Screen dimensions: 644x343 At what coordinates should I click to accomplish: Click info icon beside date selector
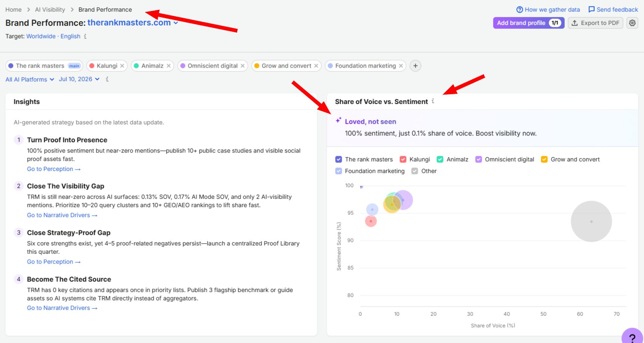(x=107, y=79)
